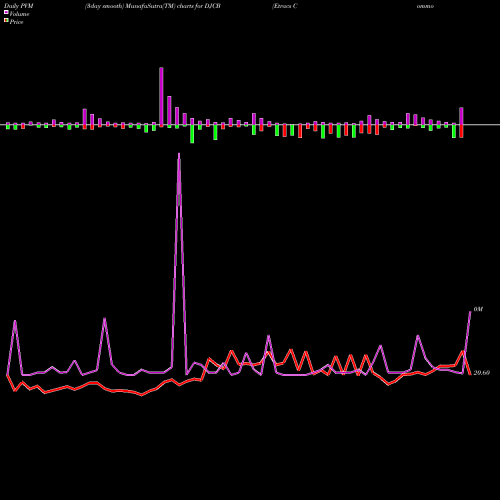This screenshot has height=500, width=500.
Task: Click the '0M' volume axis label
Action: [x=478, y=309]
